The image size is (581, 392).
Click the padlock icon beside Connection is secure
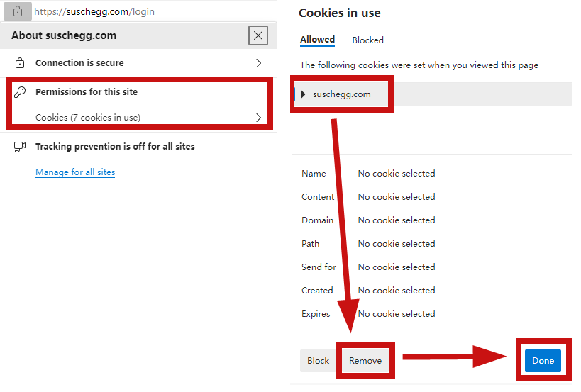pos(20,63)
